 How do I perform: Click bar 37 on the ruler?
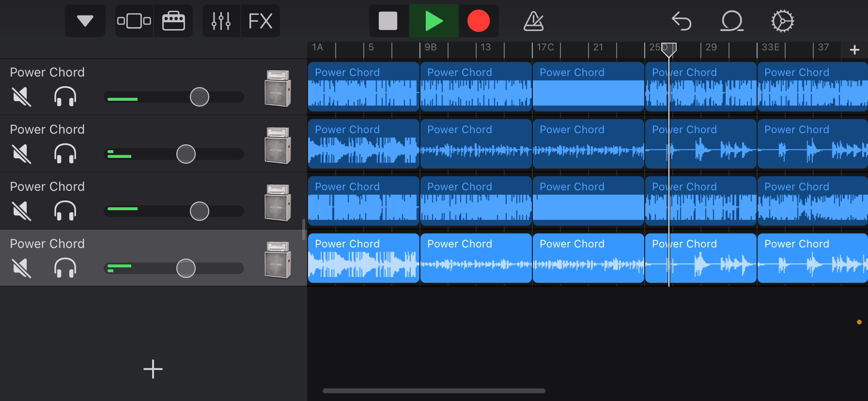click(x=823, y=47)
